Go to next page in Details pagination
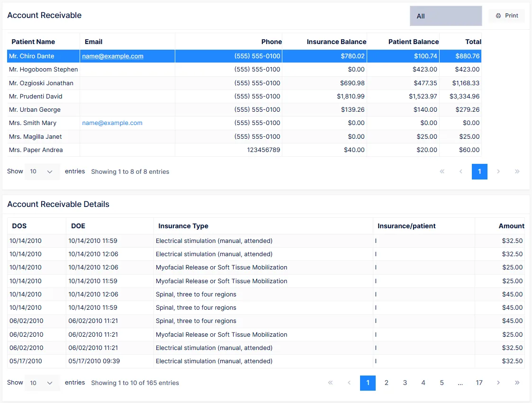This screenshot has width=532, height=403. (498, 383)
